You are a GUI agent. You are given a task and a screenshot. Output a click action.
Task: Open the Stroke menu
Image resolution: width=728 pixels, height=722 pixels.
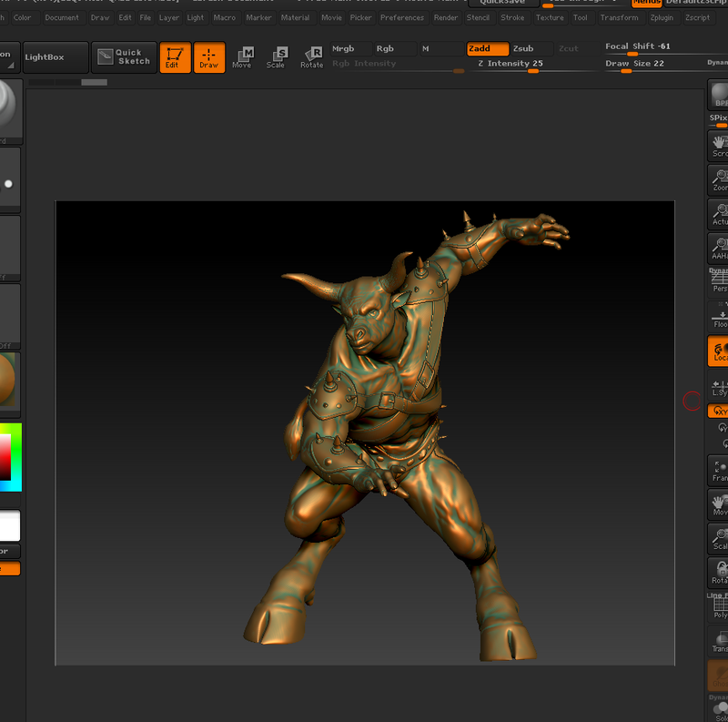point(512,17)
